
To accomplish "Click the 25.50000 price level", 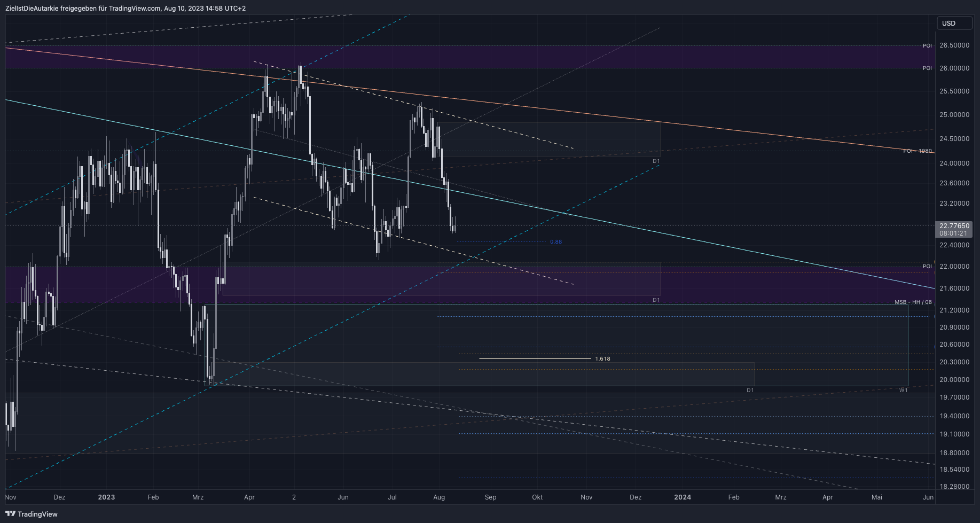I will 954,91.
